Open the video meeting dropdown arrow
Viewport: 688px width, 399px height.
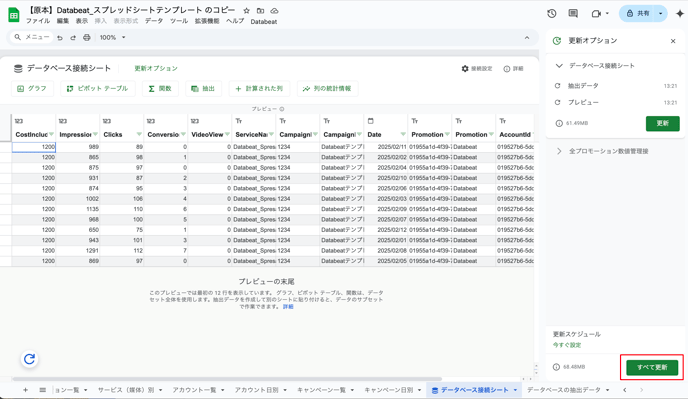(x=607, y=14)
